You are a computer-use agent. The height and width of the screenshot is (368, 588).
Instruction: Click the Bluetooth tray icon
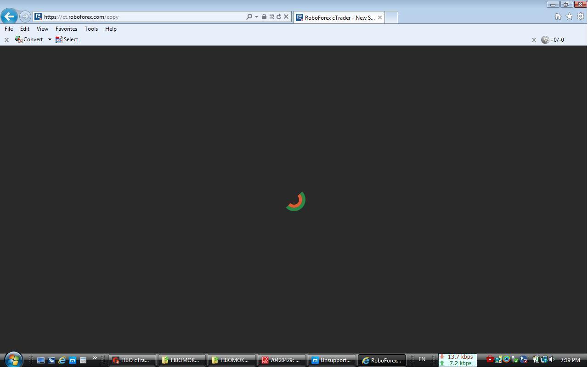coord(523,360)
